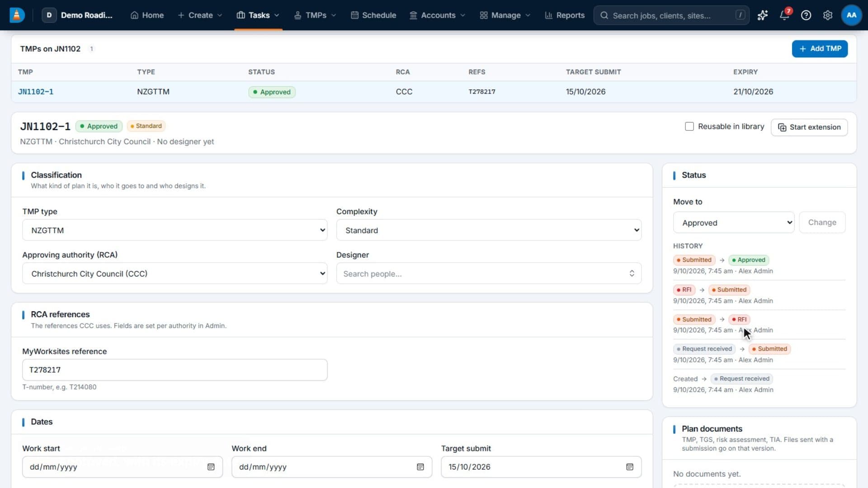Open the Move to status dropdown
Image resolution: width=868 pixels, height=488 pixels.
click(x=734, y=222)
